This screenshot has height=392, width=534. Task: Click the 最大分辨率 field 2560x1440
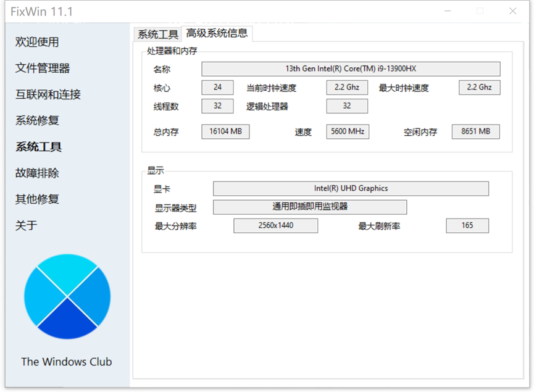click(x=275, y=225)
